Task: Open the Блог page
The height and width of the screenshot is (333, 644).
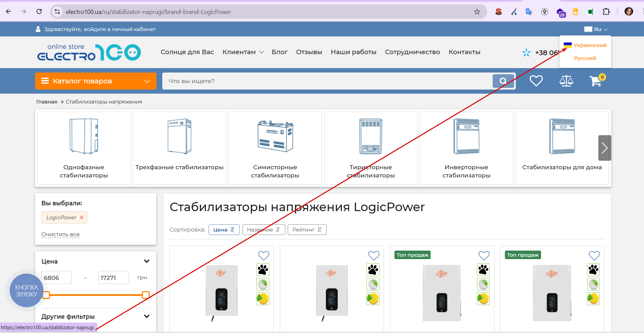Action: pyautogui.click(x=280, y=52)
